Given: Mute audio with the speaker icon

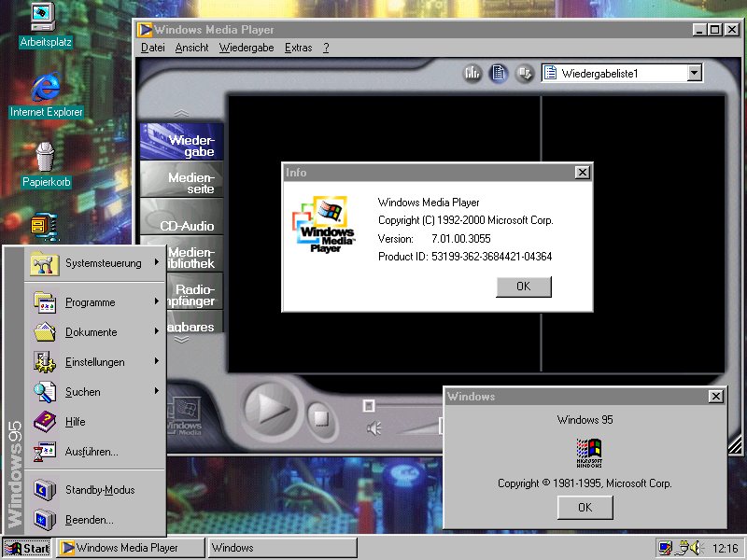Looking at the screenshot, I should (374, 428).
